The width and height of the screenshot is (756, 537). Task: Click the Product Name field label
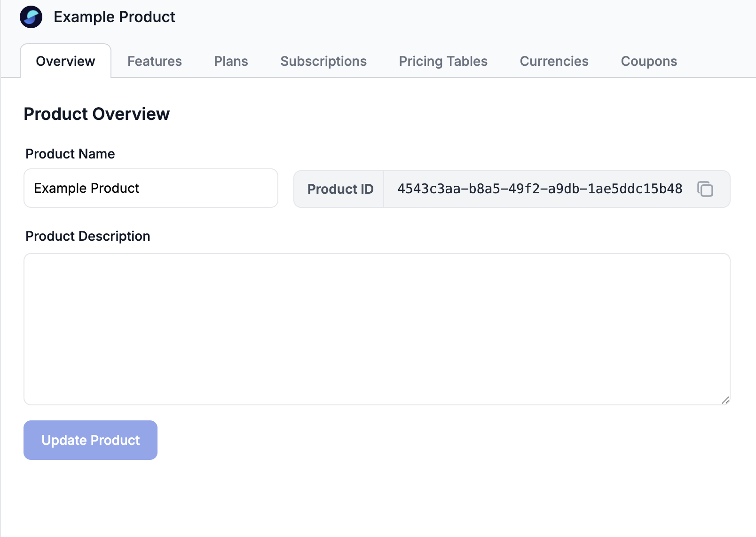pyautogui.click(x=70, y=154)
